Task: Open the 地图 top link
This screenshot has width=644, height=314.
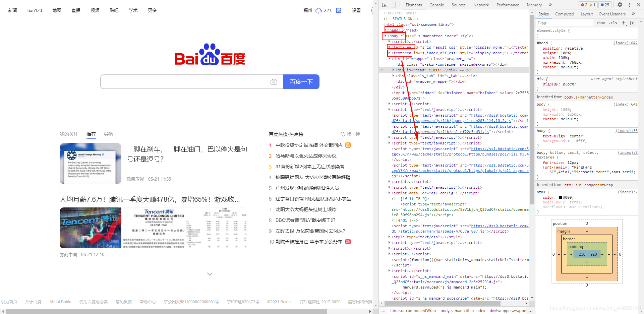Action: [x=57, y=10]
